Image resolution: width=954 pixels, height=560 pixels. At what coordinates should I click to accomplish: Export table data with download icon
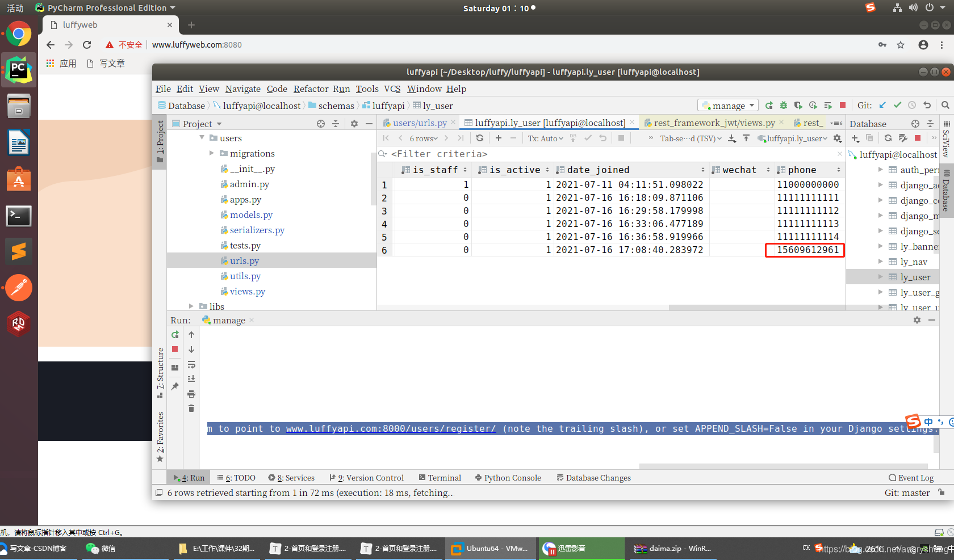[731, 138]
